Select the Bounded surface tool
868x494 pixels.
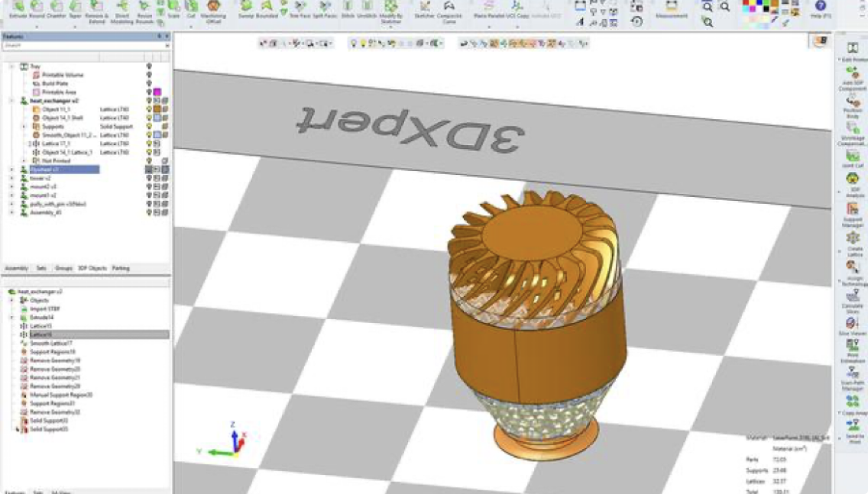tap(266, 9)
